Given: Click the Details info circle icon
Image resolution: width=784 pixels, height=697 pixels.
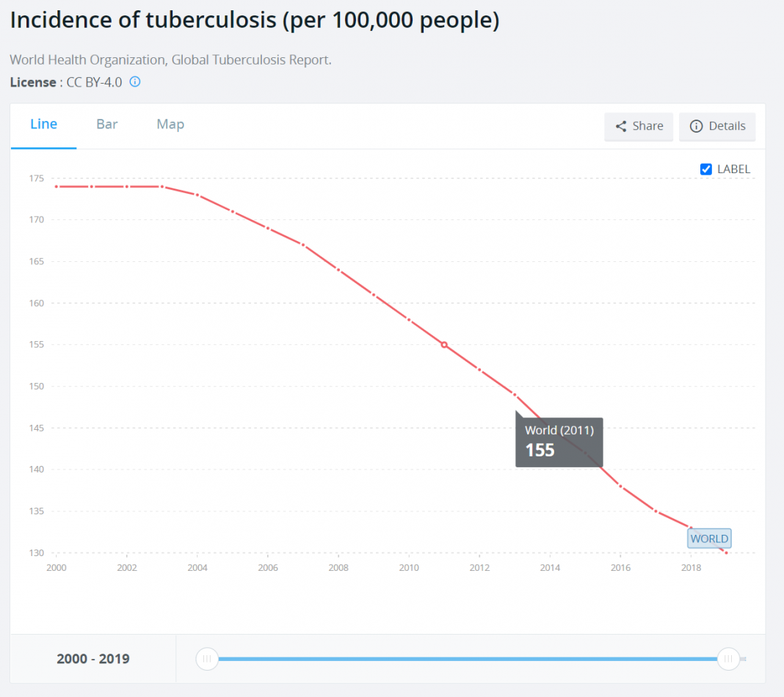Looking at the screenshot, I should tap(696, 126).
